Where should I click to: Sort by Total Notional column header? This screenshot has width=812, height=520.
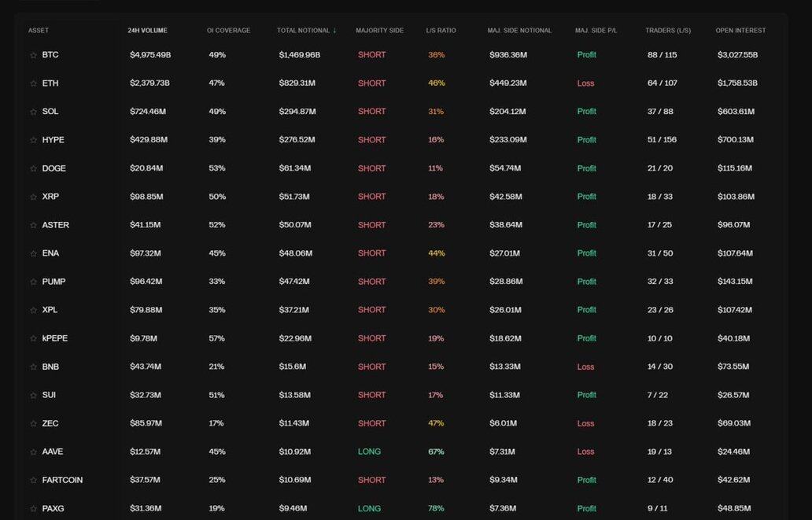click(304, 31)
